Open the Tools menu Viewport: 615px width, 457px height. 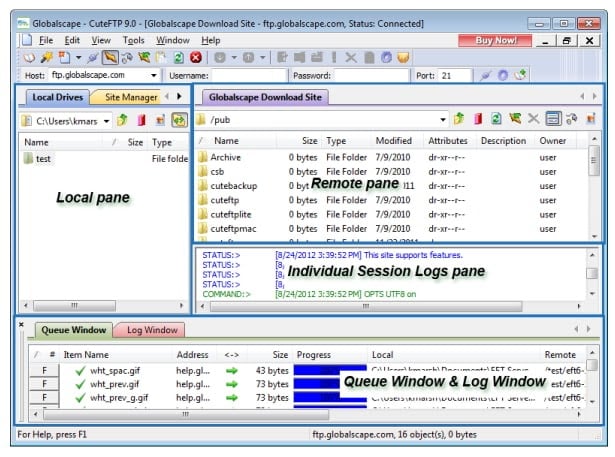(133, 40)
